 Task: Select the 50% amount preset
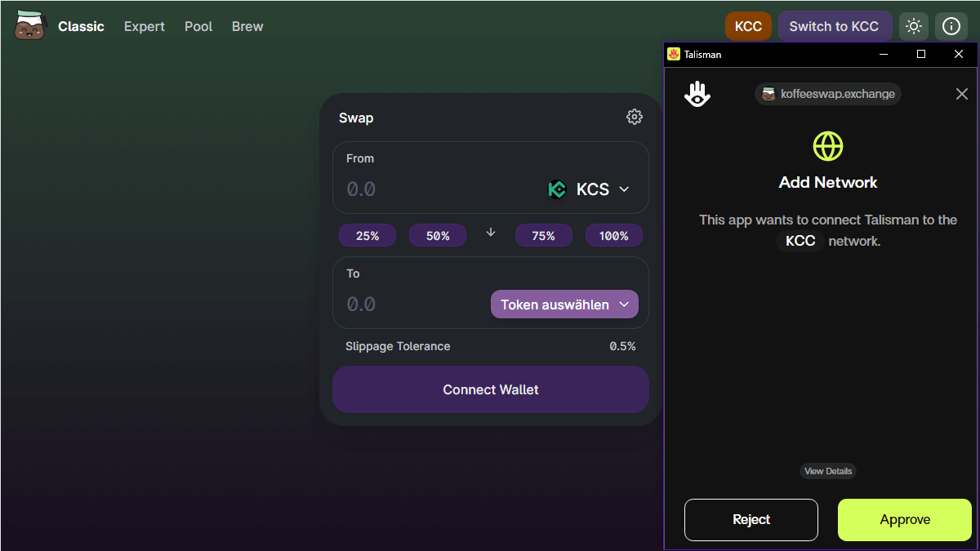tap(438, 236)
